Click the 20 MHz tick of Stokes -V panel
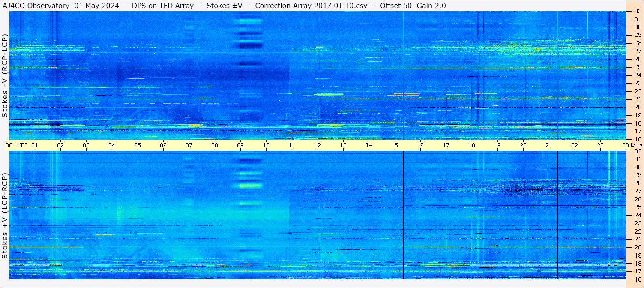 point(637,107)
